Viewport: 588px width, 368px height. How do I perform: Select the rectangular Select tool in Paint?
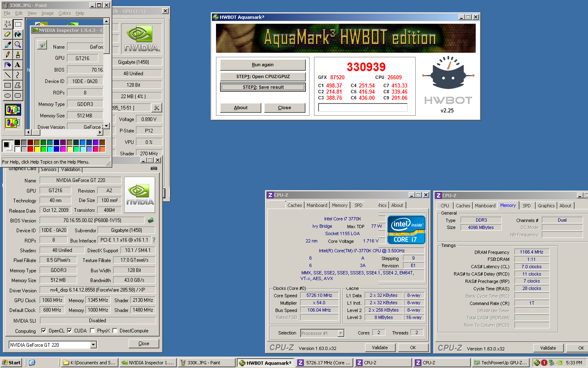pos(18,24)
